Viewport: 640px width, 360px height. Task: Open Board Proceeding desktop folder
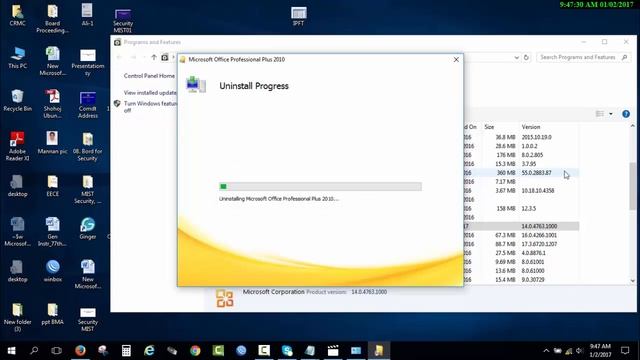tap(52, 19)
